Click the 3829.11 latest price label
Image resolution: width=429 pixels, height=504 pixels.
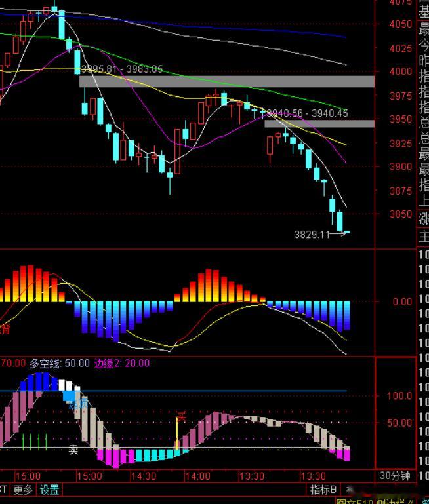click(x=312, y=235)
